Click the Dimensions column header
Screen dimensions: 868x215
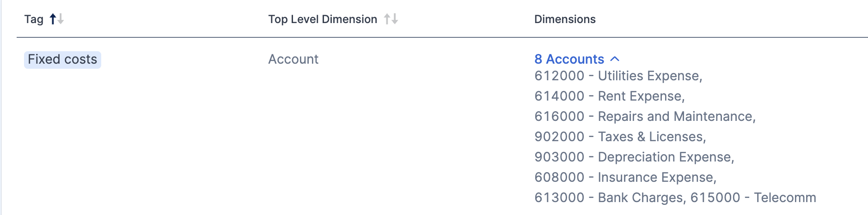coord(565,19)
